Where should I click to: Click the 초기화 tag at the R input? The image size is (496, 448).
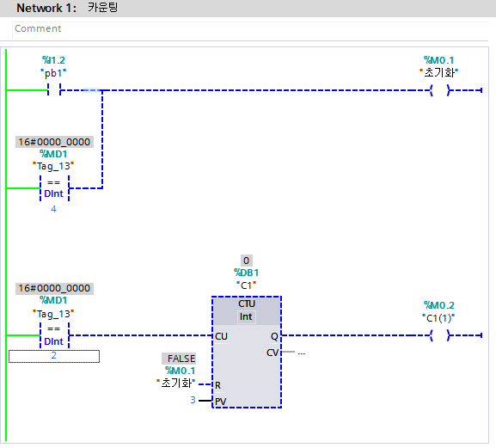(176, 384)
